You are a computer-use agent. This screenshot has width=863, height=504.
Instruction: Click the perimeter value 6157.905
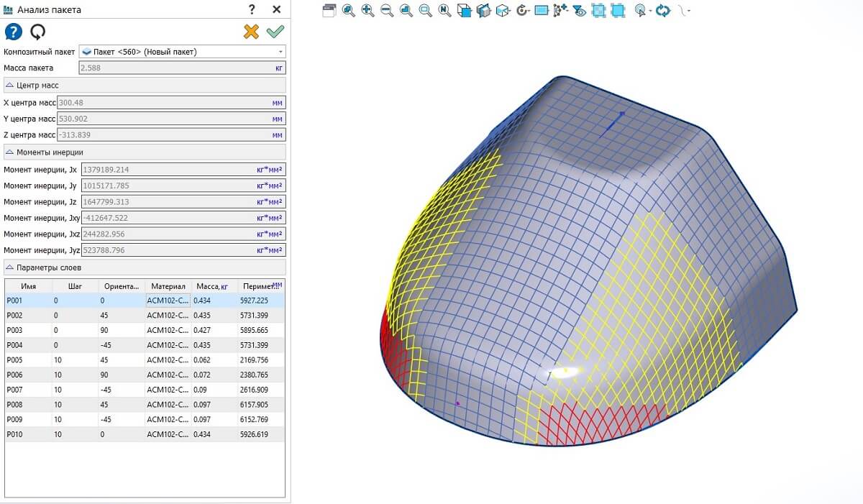click(x=254, y=404)
